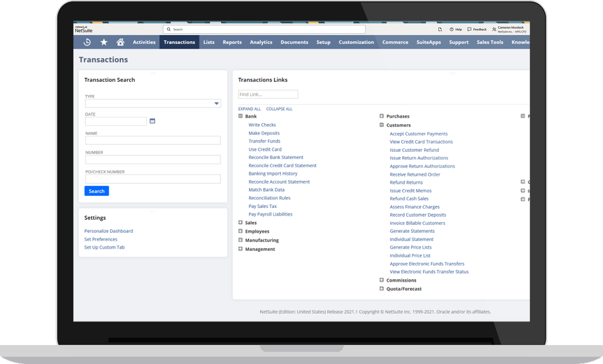Expand the Quota/Forecast category

tap(381, 288)
